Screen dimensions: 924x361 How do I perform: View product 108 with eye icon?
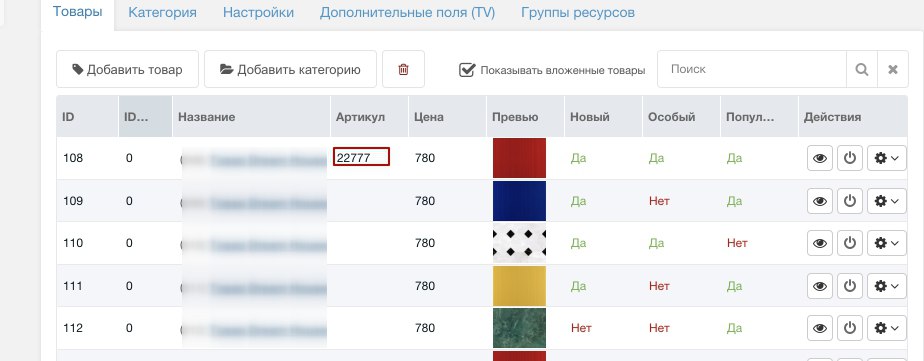point(820,158)
